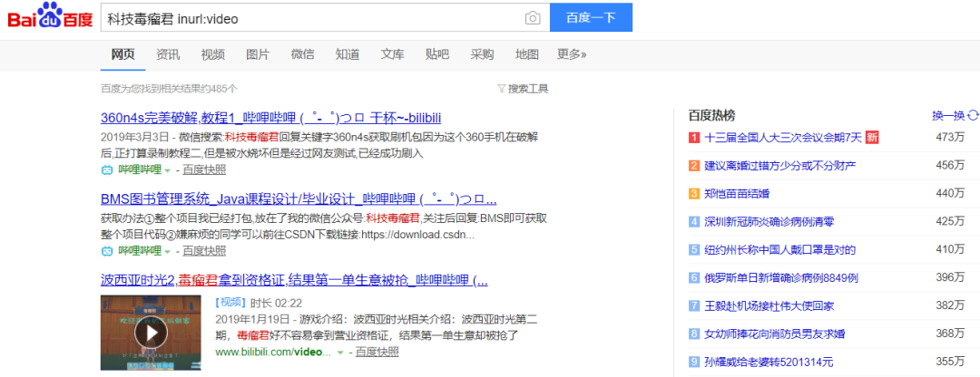Switch to the 视频 tab
This screenshot has height=377, width=980.
[213, 54]
